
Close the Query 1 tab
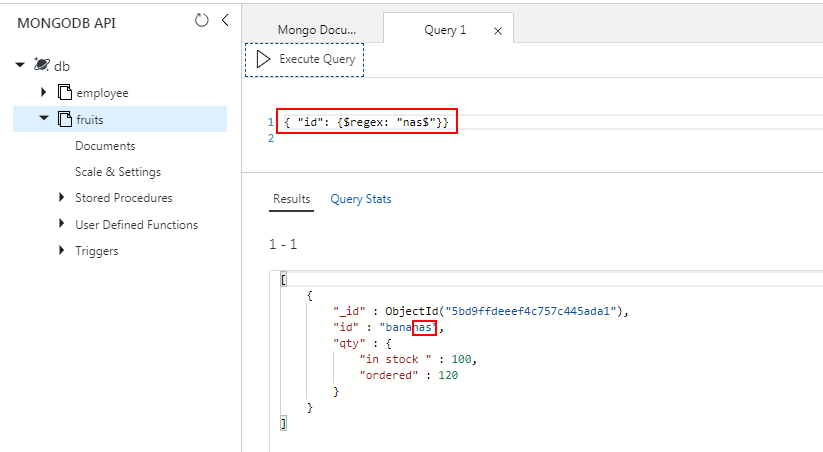tap(498, 31)
